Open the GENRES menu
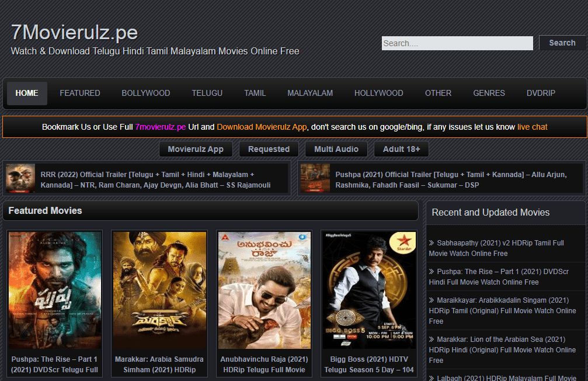 (x=489, y=93)
